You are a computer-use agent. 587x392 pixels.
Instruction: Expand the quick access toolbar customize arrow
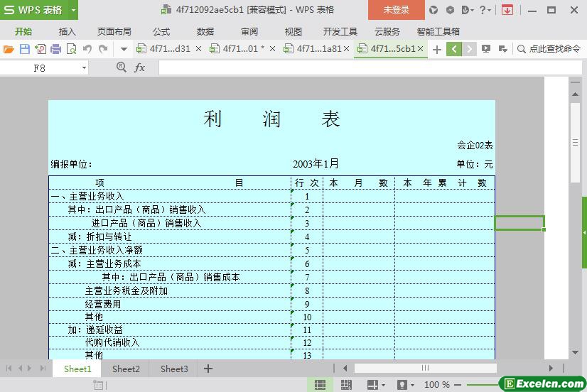coord(124,49)
